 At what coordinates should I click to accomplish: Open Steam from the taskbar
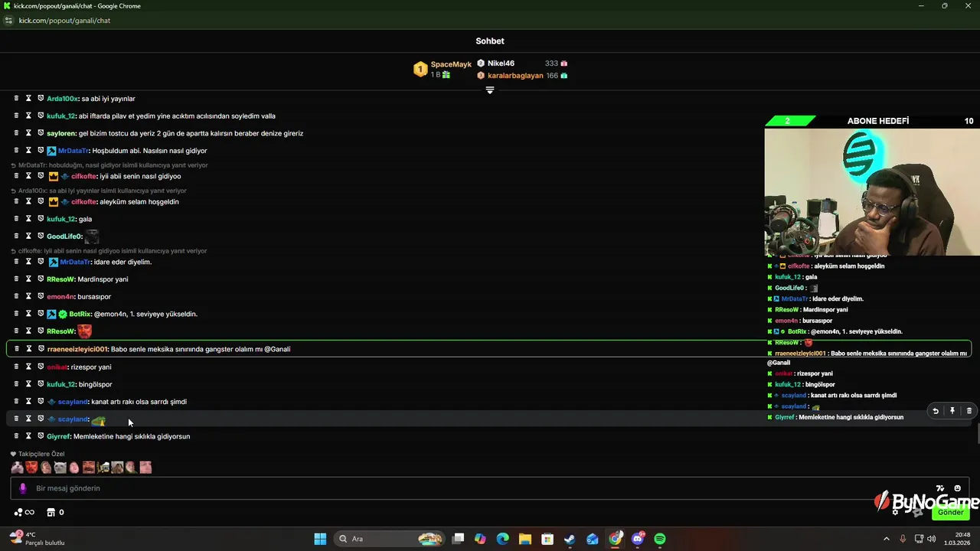pyautogui.click(x=570, y=539)
